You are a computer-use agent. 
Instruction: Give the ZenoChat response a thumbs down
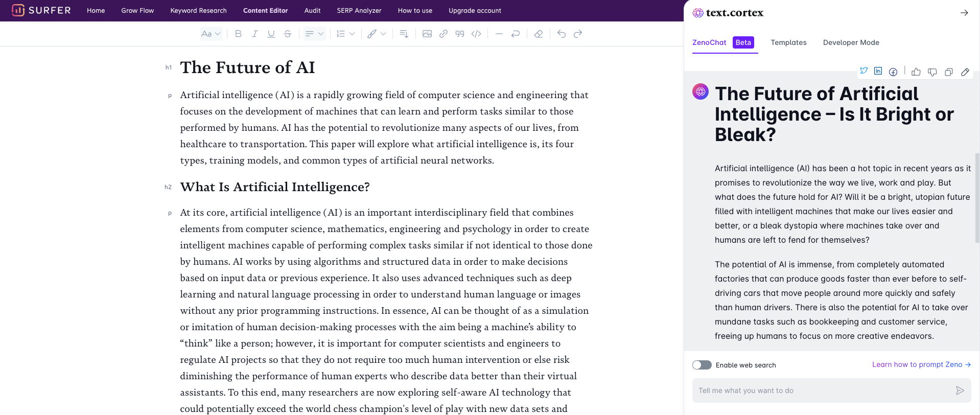click(932, 72)
